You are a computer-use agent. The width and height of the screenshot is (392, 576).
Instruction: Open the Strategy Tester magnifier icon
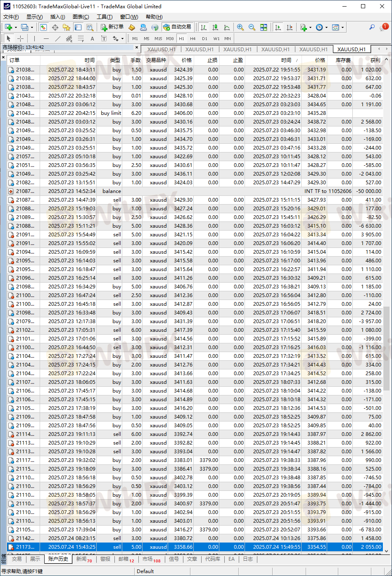coord(90,27)
